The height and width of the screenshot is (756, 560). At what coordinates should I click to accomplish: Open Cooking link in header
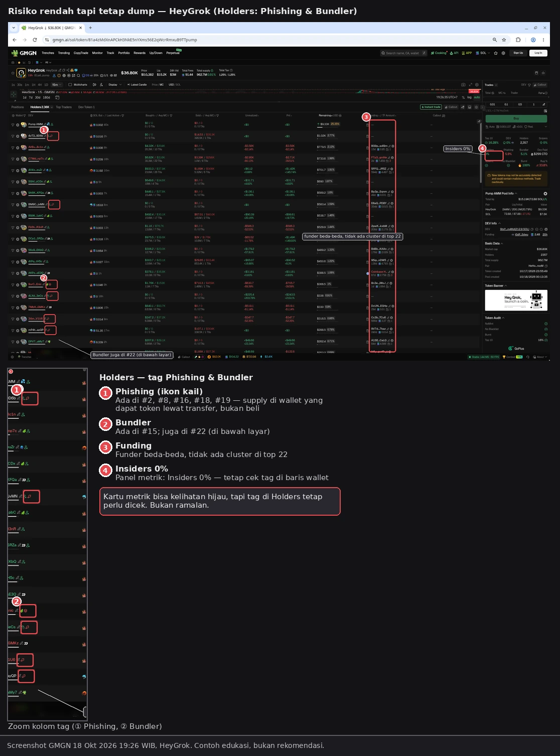click(x=439, y=53)
